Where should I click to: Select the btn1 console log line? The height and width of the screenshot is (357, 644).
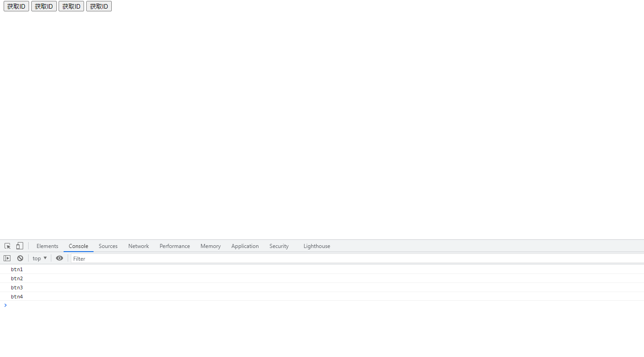pyautogui.click(x=322, y=269)
